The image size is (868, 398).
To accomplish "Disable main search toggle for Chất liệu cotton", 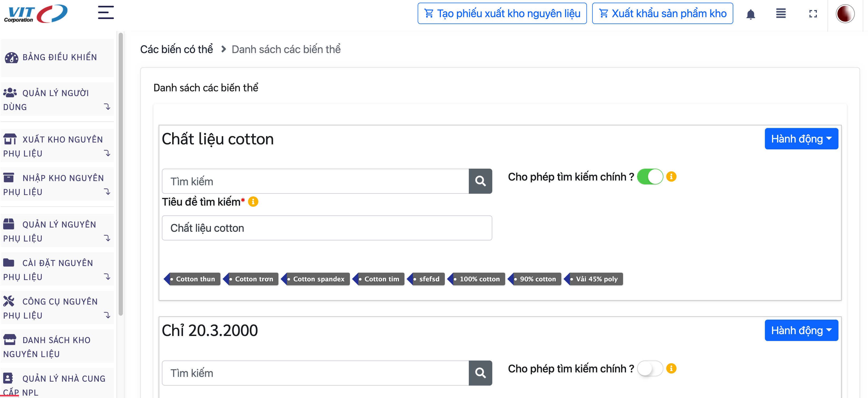I will (x=650, y=177).
